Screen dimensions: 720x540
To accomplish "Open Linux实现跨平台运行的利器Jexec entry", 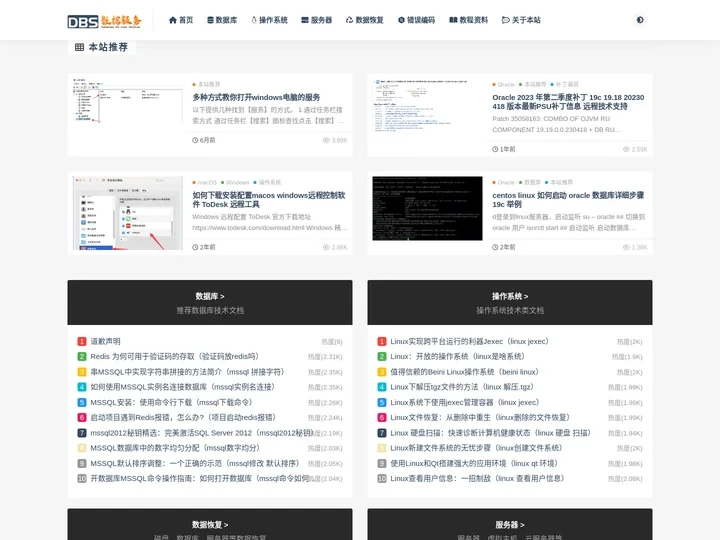I will tap(470, 342).
